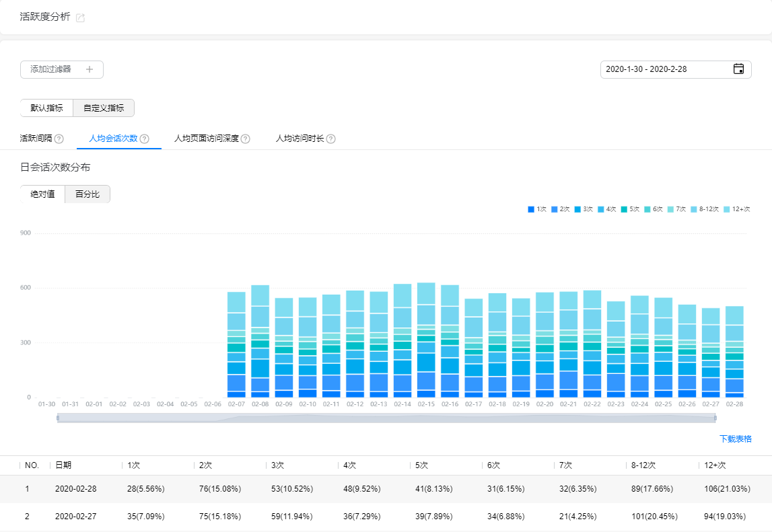772x532 pixels.
Task: Toggle the 5次 legend entry
Action: point(630,209)
